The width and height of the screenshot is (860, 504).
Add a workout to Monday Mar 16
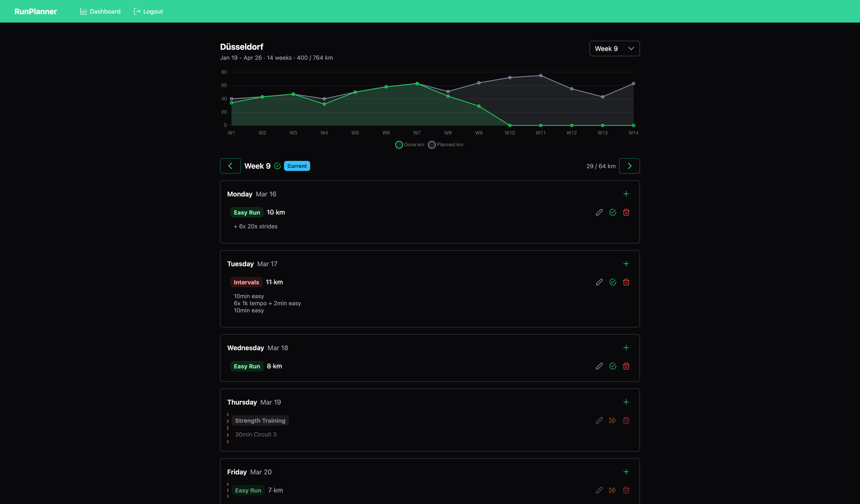click(626, 194)
